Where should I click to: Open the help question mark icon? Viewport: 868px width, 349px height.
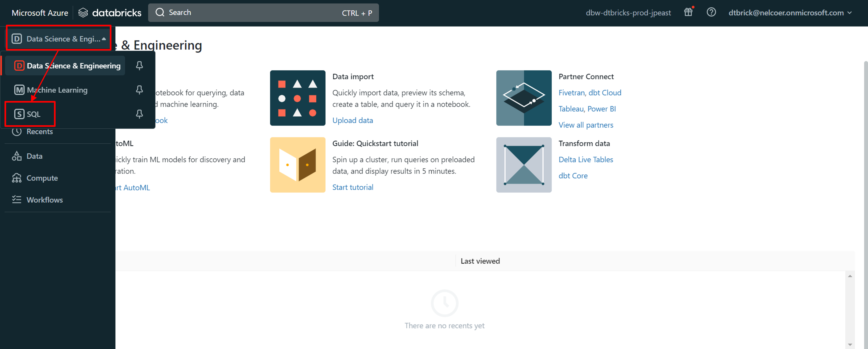[x=711, y=12]
